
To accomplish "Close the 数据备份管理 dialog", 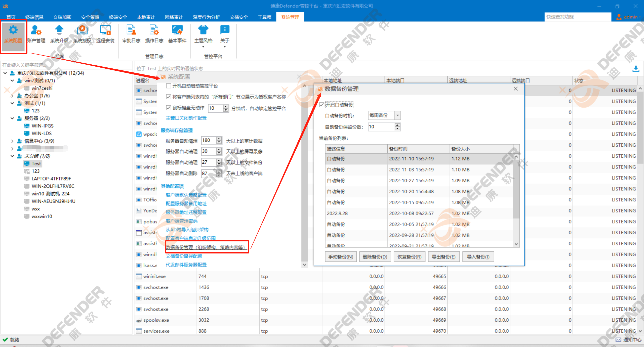I will [515, 89].
